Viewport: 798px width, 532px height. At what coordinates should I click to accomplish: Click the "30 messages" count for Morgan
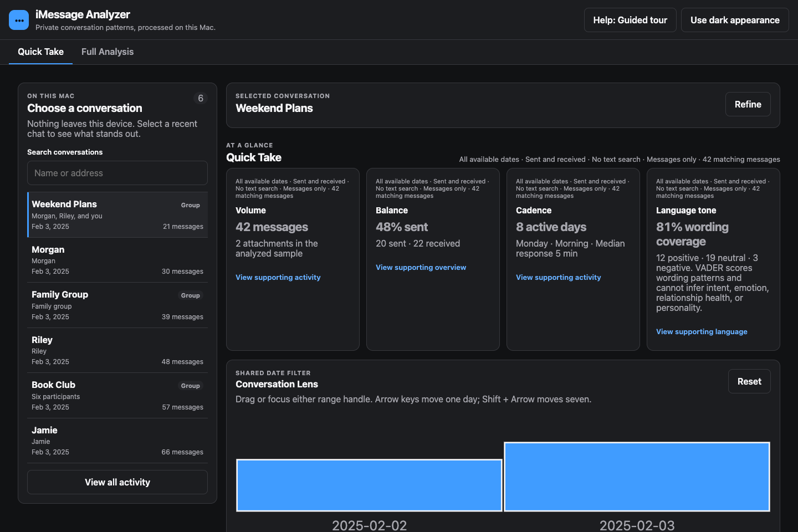182,272
